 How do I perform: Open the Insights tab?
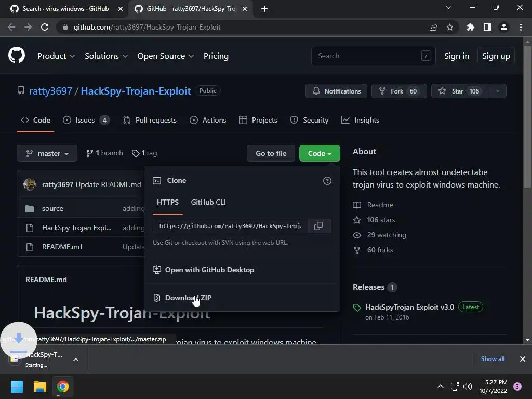[x=361, y=120]
